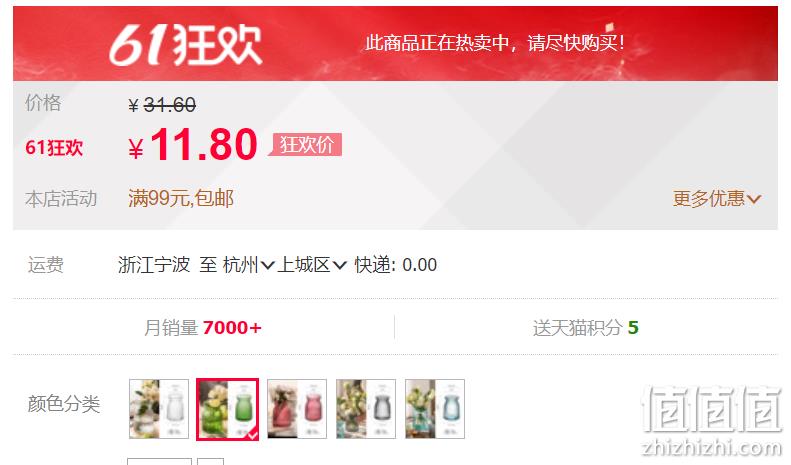Click the checkmark on the green vase swatch

pos(253,434)
